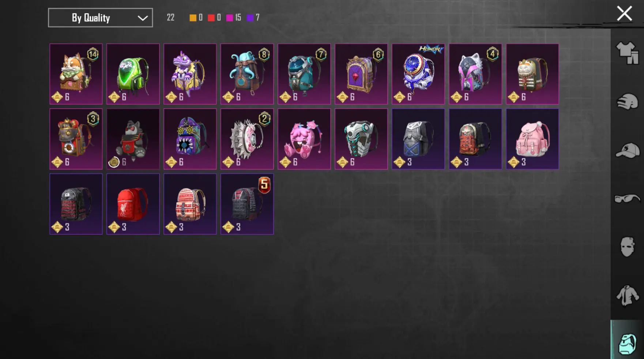Choose the backpack with red 5 badge
The width and height of the screenshot is (644, 359).
pyautogui.click(x=247, y=204)
